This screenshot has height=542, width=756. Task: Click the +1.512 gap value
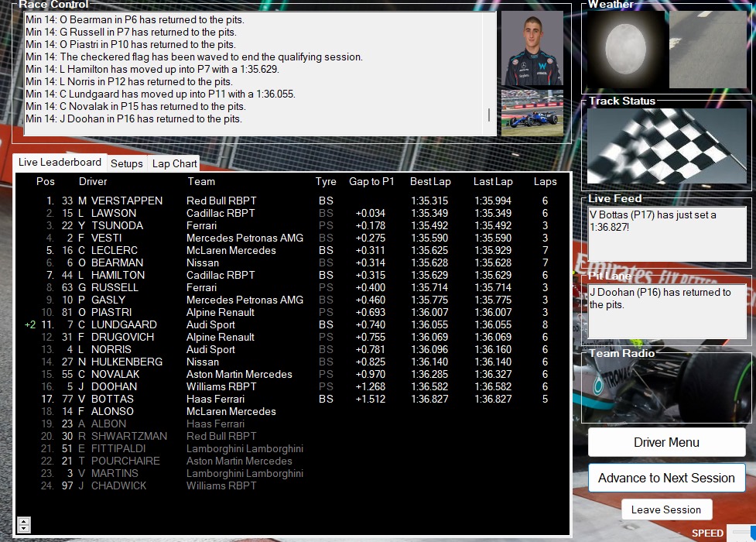pos(371,399)
